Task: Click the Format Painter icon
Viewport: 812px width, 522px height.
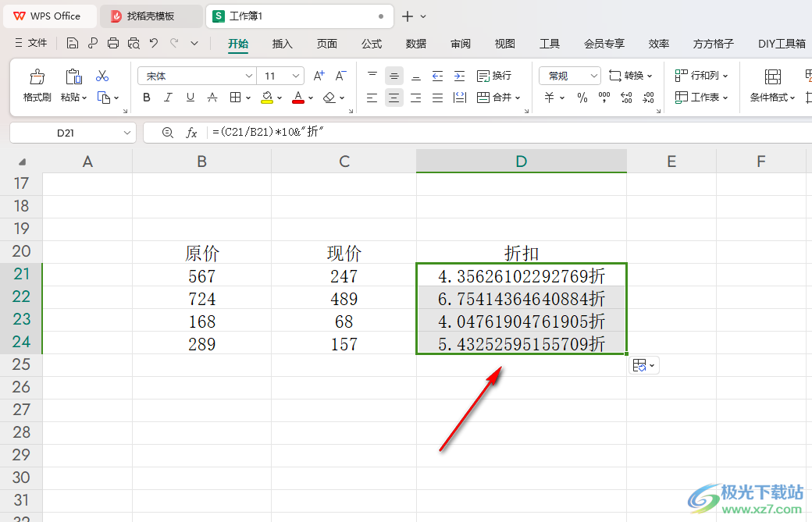Action: [37, 77]
